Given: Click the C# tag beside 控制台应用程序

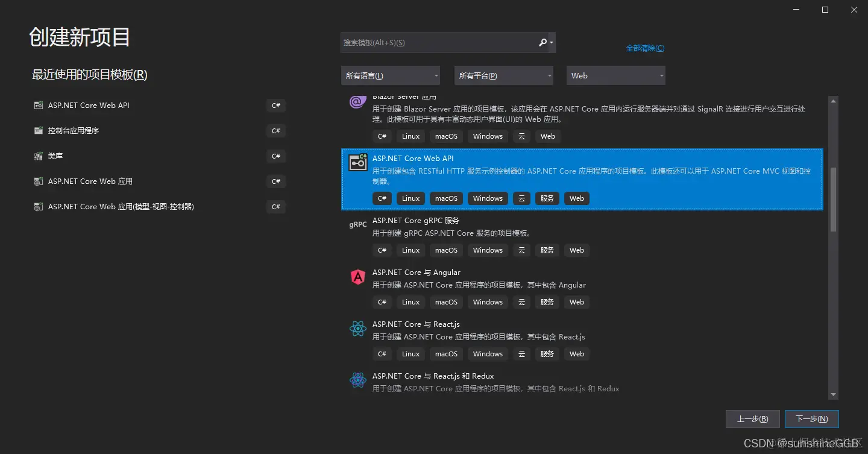Looking at the screenshot, I should pos(276,131).
